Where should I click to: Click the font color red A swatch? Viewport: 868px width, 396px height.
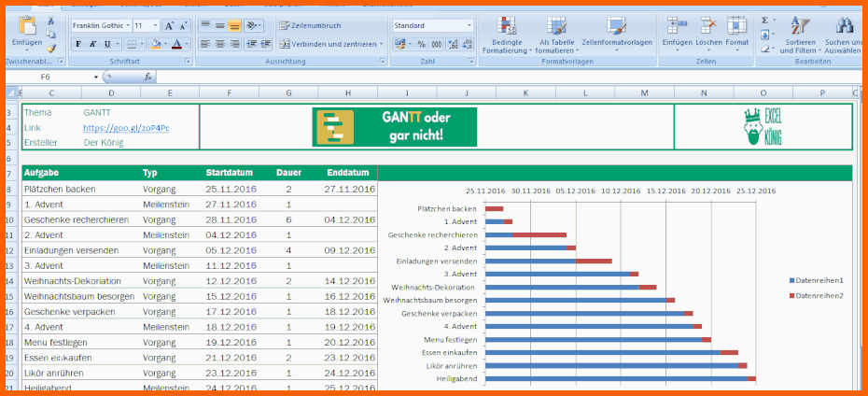pos(175,44)
